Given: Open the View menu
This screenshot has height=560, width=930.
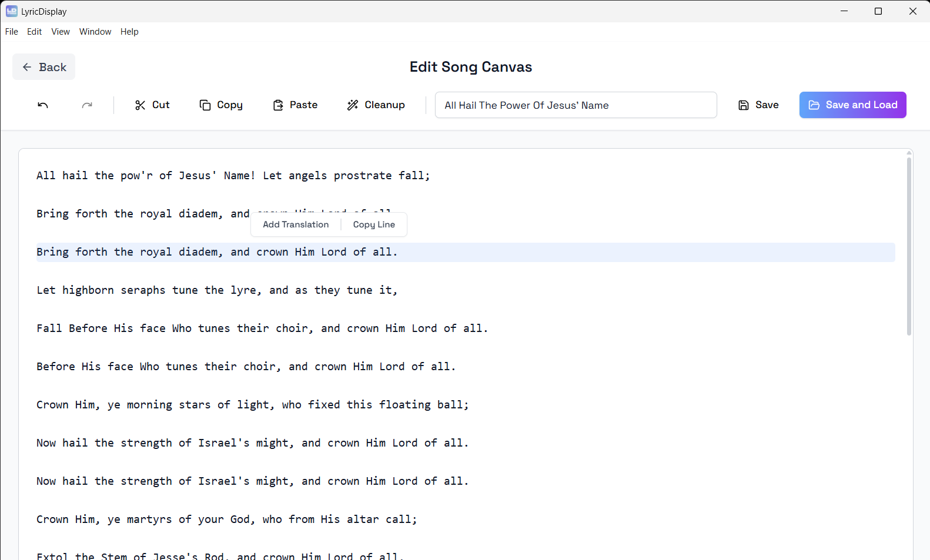Looking at the screenshot, I should click(61, 32).
